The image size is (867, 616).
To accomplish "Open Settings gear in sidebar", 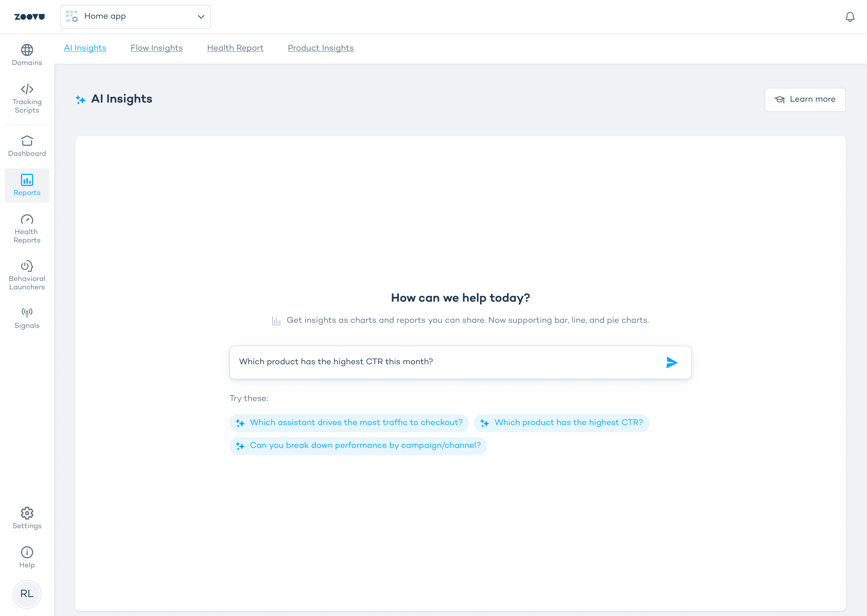I will click(27, 513).
